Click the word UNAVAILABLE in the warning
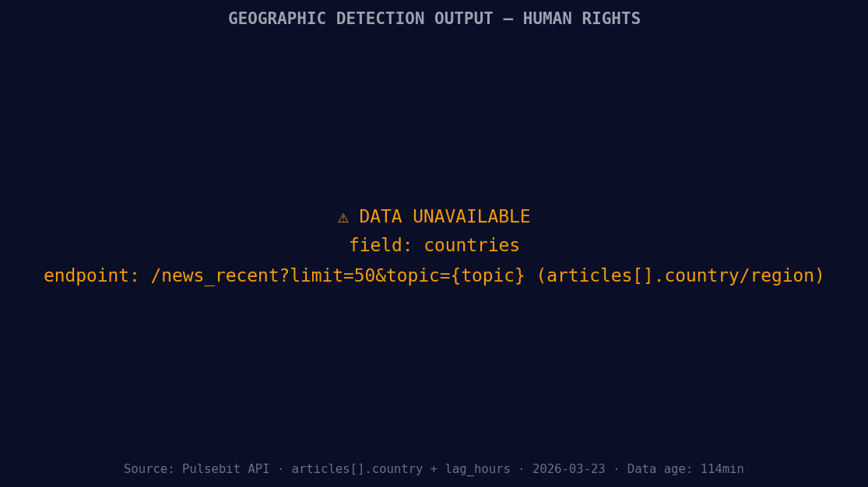 tap(471, 217)
